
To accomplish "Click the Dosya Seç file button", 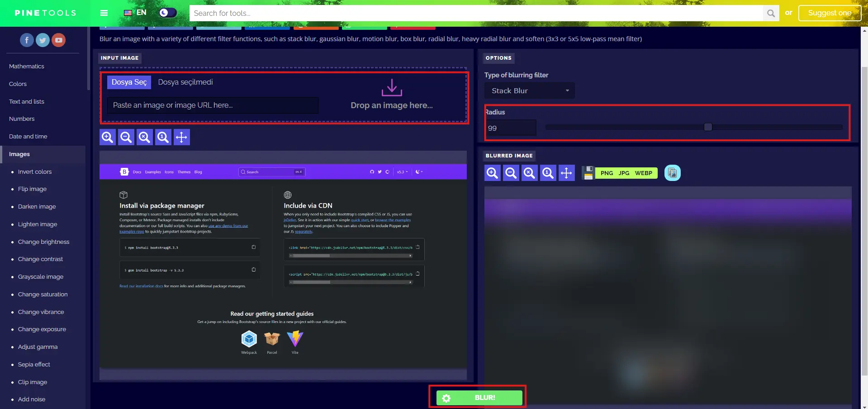I will (x=129, y=82).
